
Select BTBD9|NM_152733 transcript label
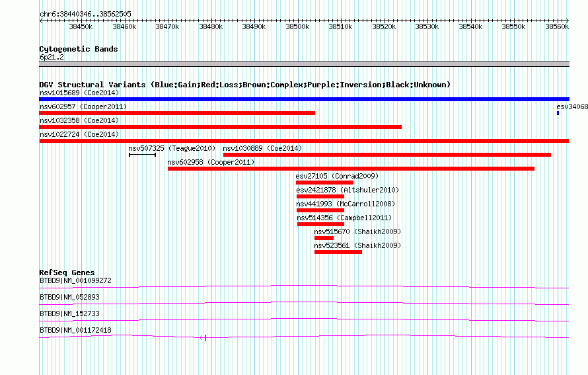(69, 313)
